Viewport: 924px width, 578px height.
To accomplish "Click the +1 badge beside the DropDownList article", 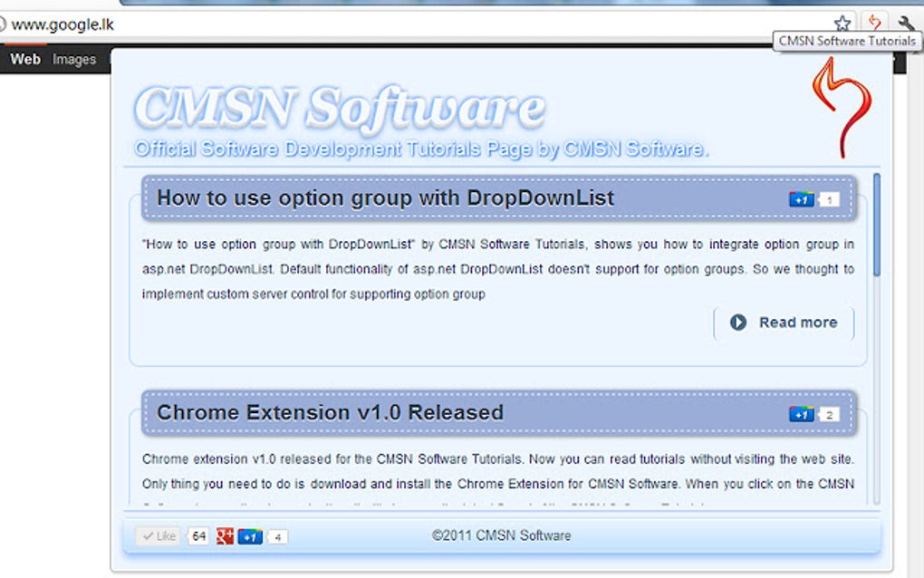I will pyautogui.click(x=801, y=199).
